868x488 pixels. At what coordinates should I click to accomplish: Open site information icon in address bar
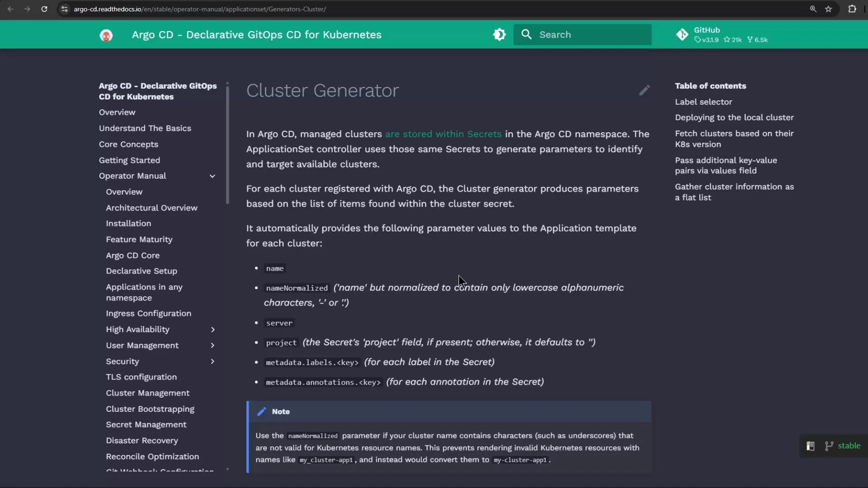(65, 9)
